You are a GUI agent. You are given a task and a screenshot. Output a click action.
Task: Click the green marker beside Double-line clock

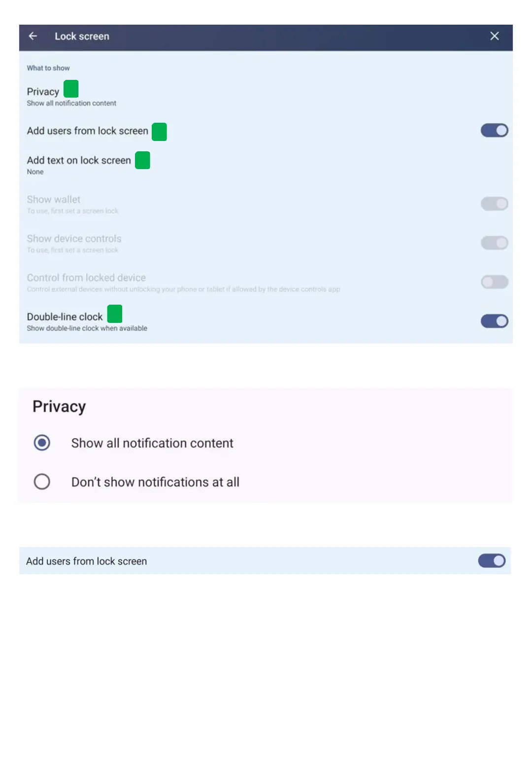point(115,314)
